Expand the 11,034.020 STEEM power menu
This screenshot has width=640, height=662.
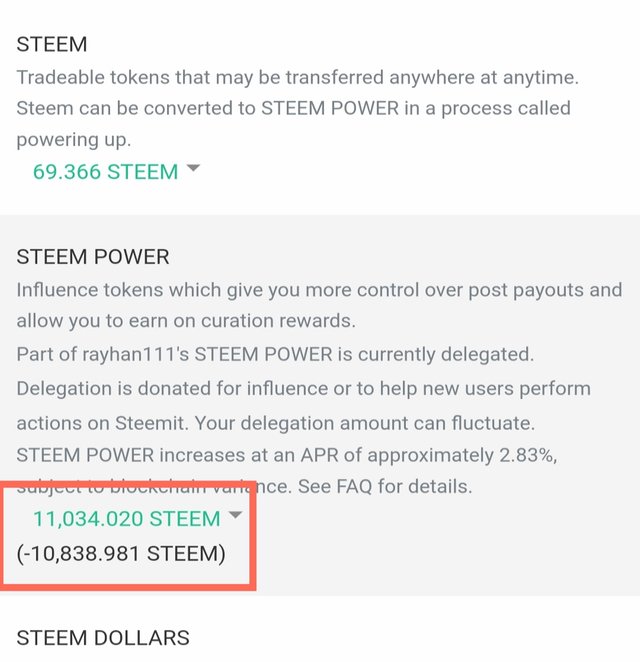tap(126, 518)
